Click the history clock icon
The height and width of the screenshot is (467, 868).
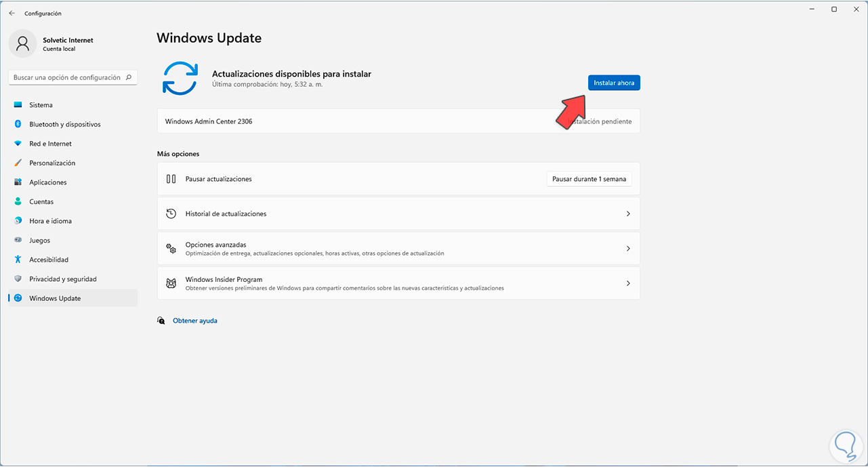point(171,214)
